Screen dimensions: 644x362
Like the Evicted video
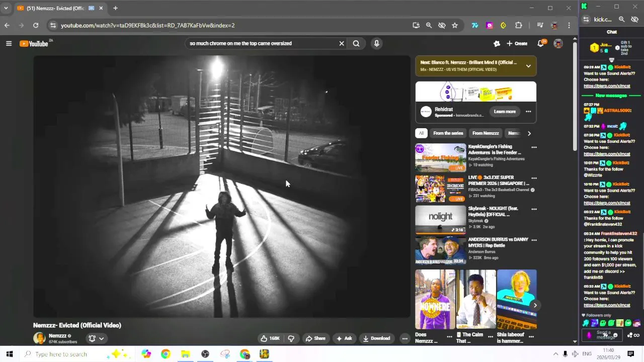point(270,338)
